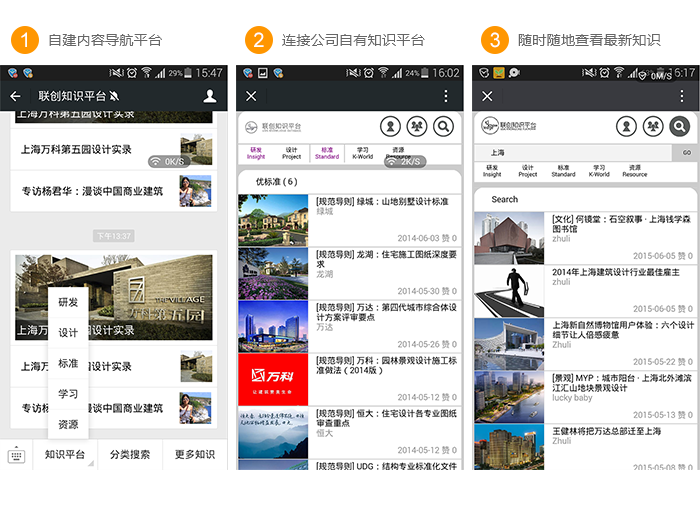
Task: Switch to 资源 Resource tab in third phone
Action: point(635,171)
